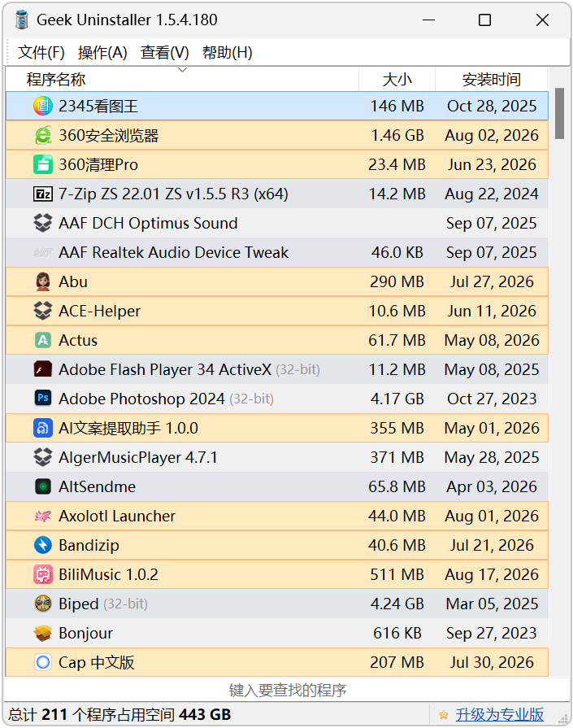The image size is (573, 728).
Task: Click the Actus green icon
Action: click(43, 340)
